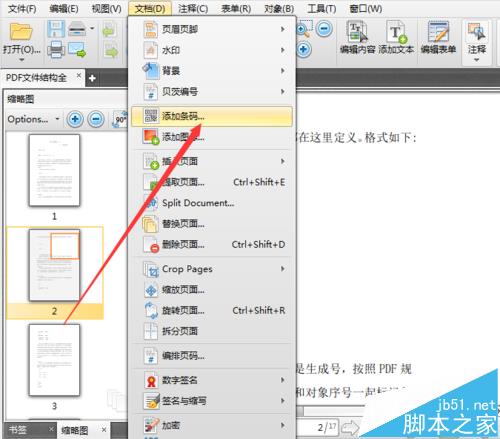The height and width of the screenshot is (439, 500).
Task: Click the Save floppy disk icon
Action: 56,29
